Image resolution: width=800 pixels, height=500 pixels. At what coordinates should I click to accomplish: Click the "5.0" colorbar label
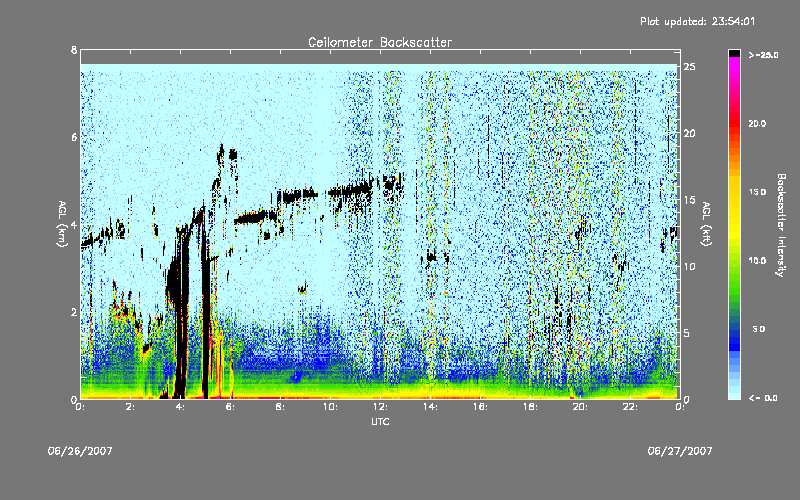tap(759, 329)
